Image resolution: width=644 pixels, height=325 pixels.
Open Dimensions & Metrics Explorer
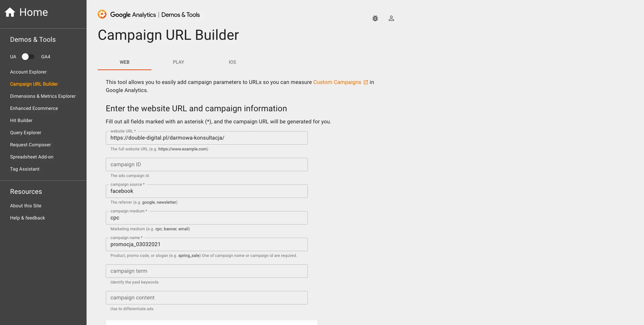(x=43, y=96)
